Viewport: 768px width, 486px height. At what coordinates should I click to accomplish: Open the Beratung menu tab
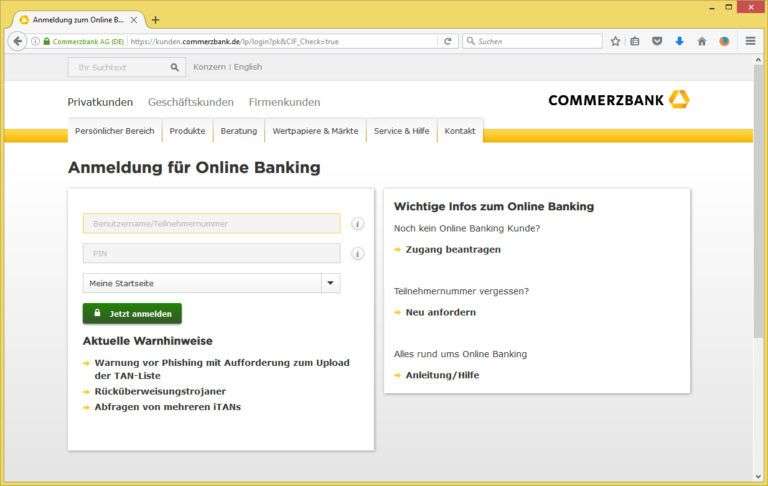pos(239,131)
